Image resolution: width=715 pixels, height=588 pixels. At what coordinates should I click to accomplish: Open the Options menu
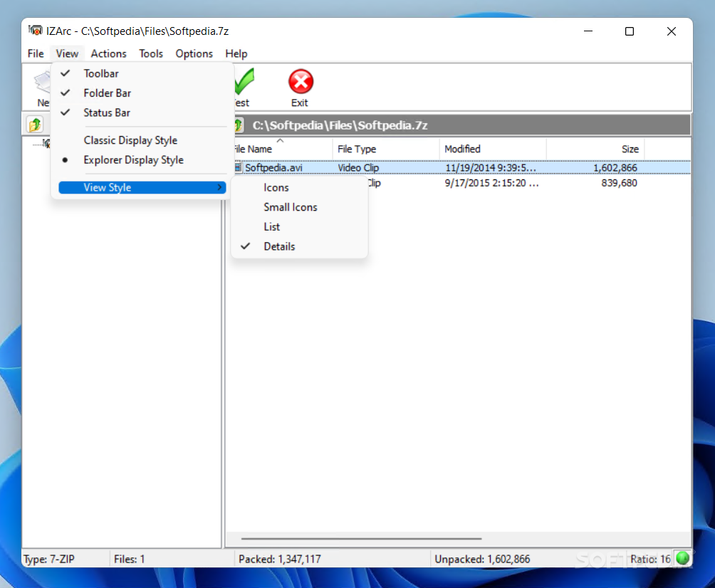[194, 53]
